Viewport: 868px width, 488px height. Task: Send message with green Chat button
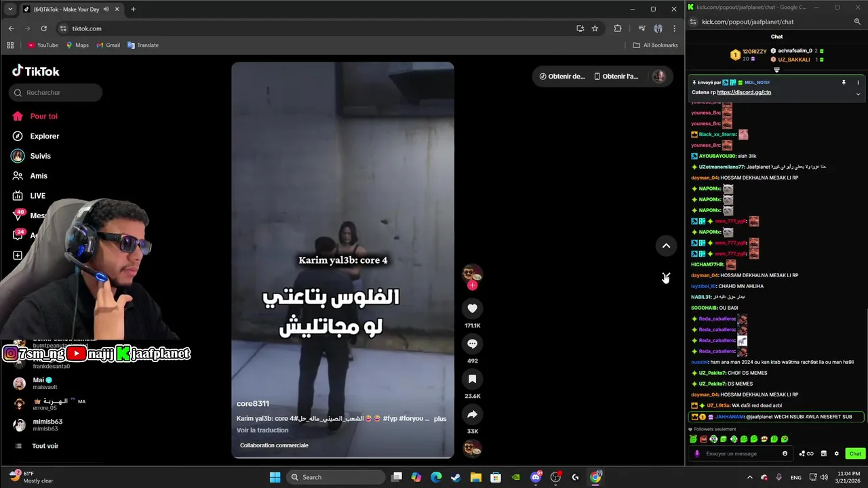[855, 453]
